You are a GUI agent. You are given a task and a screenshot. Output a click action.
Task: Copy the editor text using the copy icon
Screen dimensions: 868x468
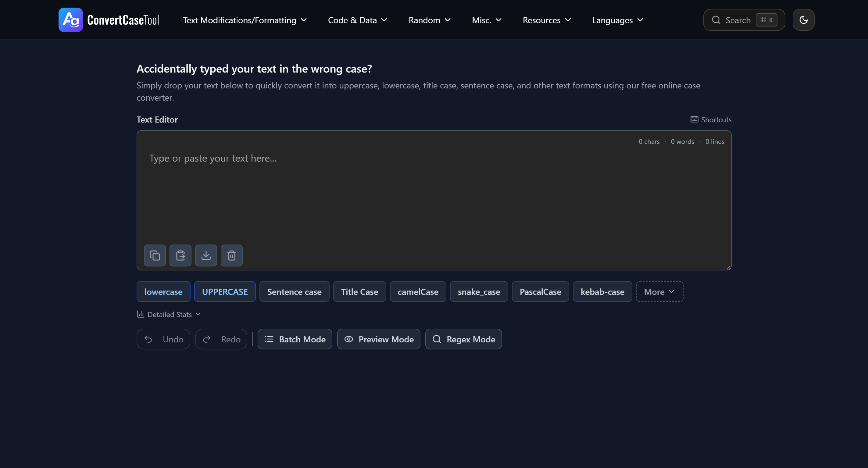coord(155,255)
